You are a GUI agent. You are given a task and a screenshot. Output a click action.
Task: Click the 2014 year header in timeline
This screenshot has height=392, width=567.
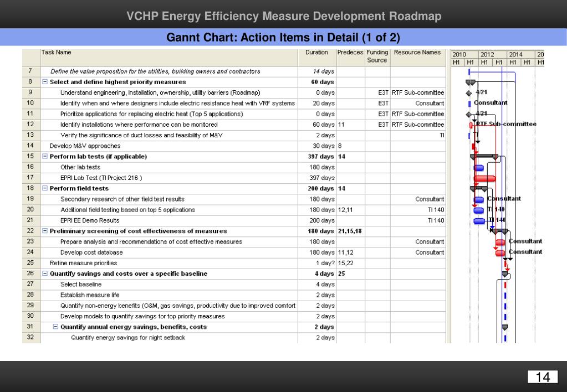point(521,55)
